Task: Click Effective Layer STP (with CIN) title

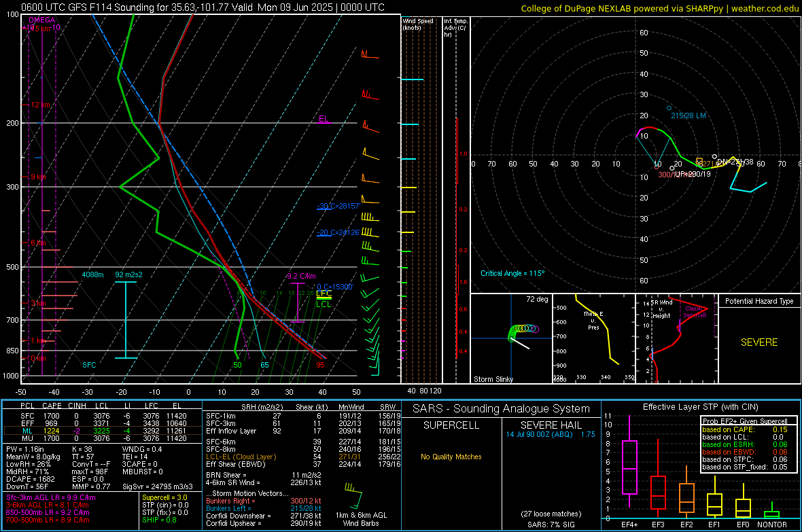Action: click(x=700, y=407)
